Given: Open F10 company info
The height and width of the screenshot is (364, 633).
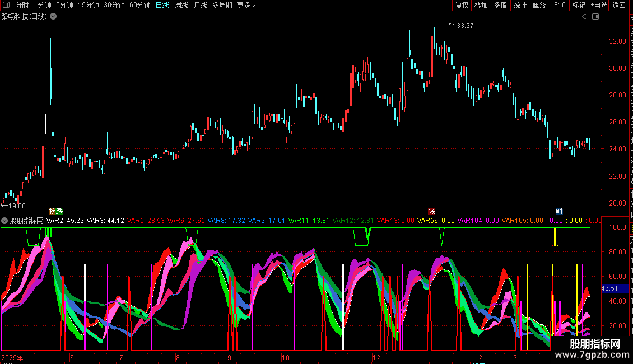Looking at the screenshot, I should (559, 5).
